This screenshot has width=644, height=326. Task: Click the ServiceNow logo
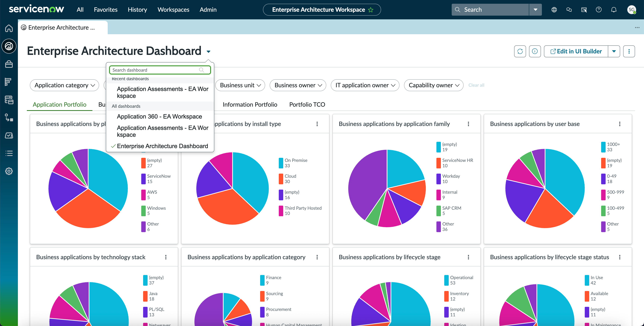point(37,9)
